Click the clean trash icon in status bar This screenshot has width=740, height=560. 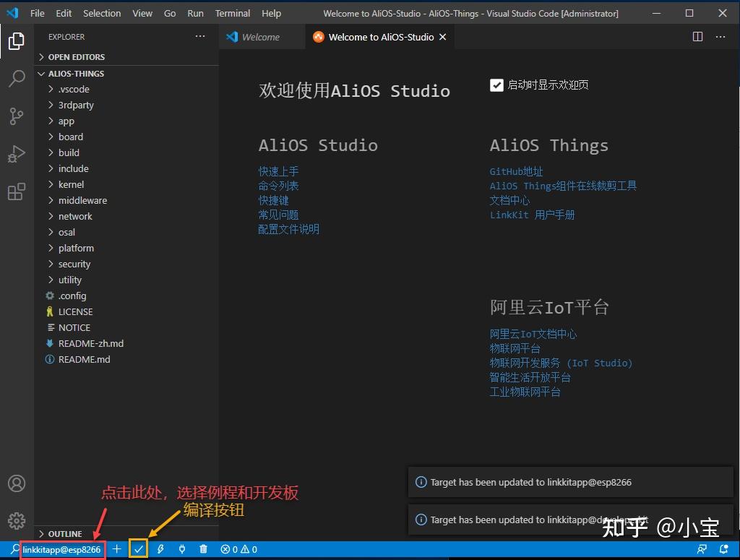[x=203, y=548]
